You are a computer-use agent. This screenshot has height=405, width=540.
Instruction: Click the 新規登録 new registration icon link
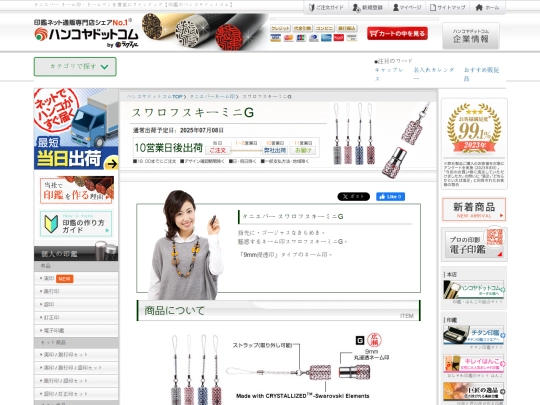coord(367,7)
